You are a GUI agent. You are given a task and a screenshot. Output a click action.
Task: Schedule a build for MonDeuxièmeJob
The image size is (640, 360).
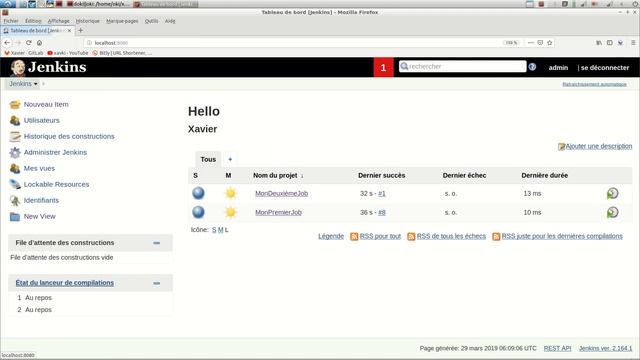[612, 193]
